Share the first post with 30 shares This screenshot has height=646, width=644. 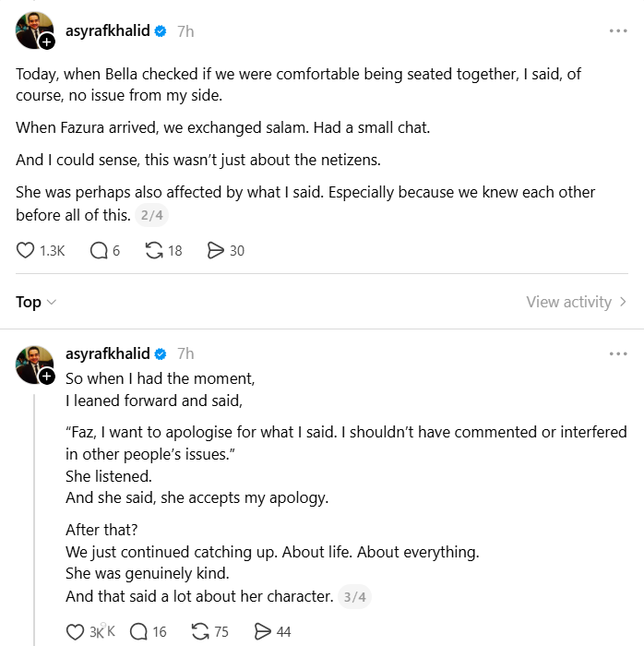click(216, 250)
